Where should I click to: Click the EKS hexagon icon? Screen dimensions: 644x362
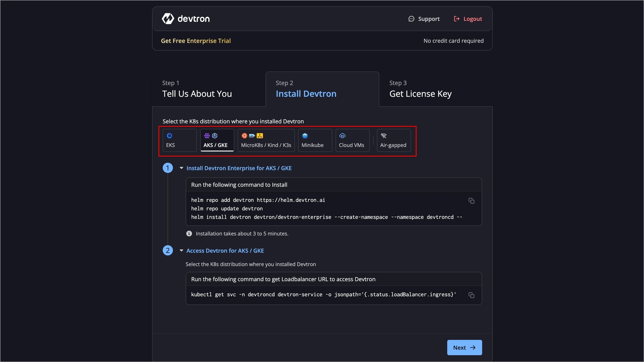point(169,136)
